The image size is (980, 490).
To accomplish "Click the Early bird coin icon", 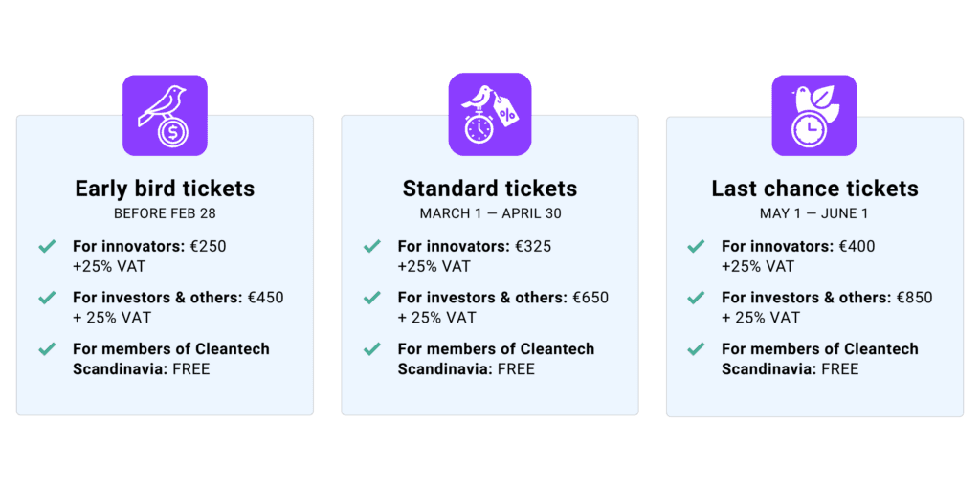I will (x=165, y=116).
